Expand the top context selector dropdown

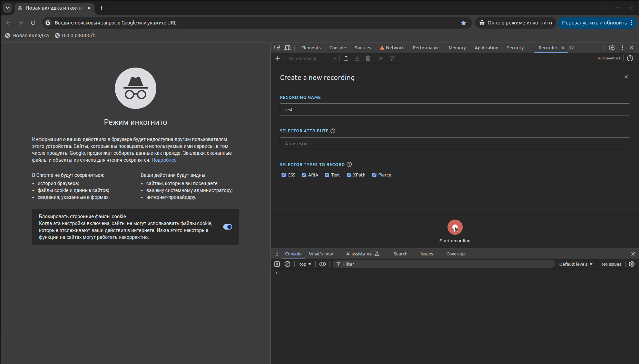[x=305, y=264]
